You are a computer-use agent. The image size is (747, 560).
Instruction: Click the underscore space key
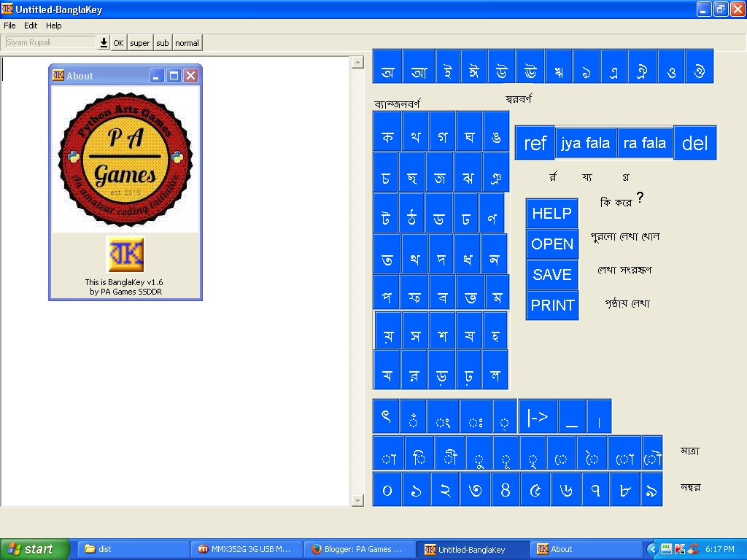pyautogui.click(x=572, y=416)
